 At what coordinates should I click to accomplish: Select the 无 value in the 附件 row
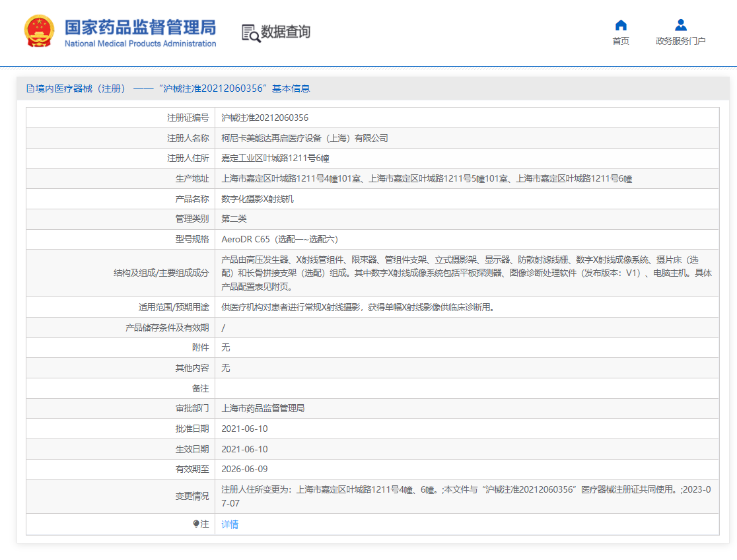coord(226,347)
